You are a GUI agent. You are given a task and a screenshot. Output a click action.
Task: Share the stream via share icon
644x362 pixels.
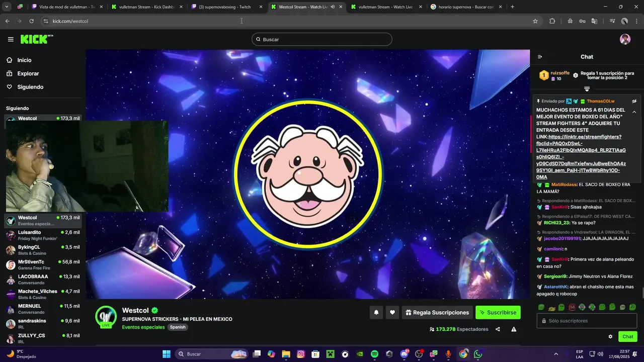498,329
